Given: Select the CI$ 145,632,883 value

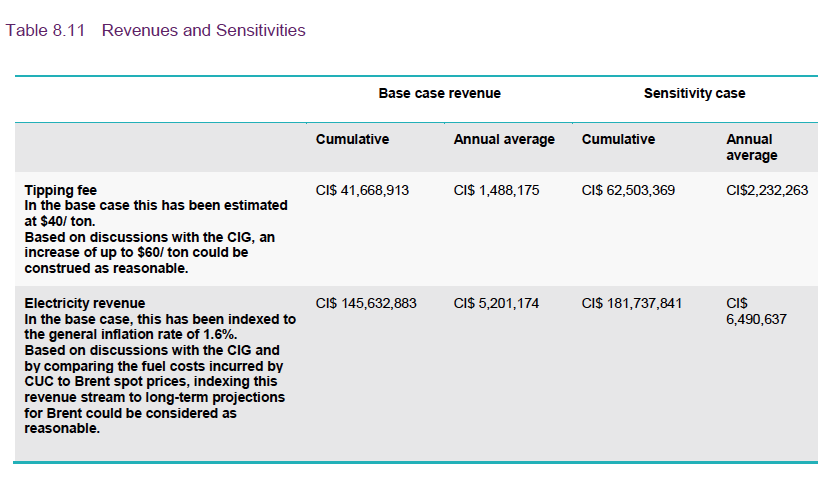Looking at the screenshot, I should click(x=366, y=303).
